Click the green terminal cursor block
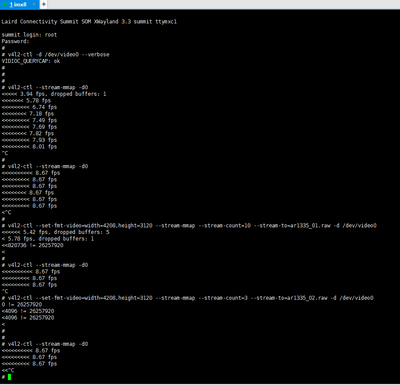This screenshot has height=385, width=400. coord(9,377)
